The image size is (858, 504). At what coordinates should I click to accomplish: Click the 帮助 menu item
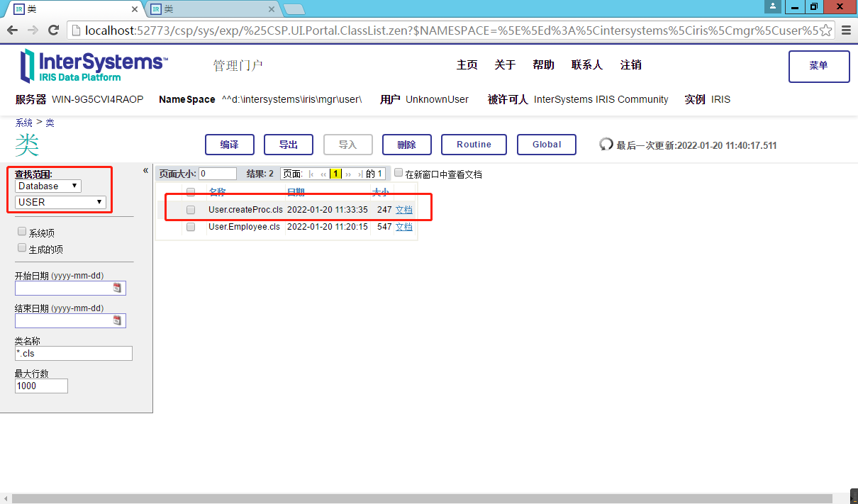543,65
